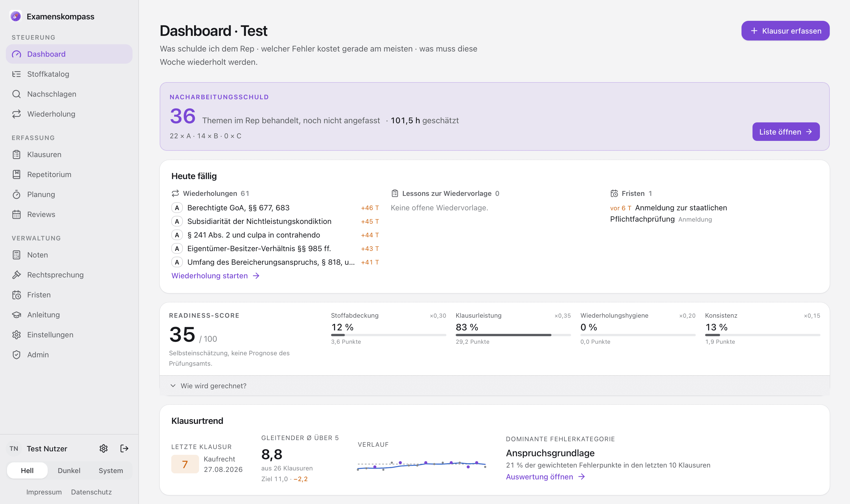Select '§ 241 Abs. 2 und culpa in contrahendo'
Image resolution: width=850 pixels, height=504 pixels.
(x=275, y=235)
